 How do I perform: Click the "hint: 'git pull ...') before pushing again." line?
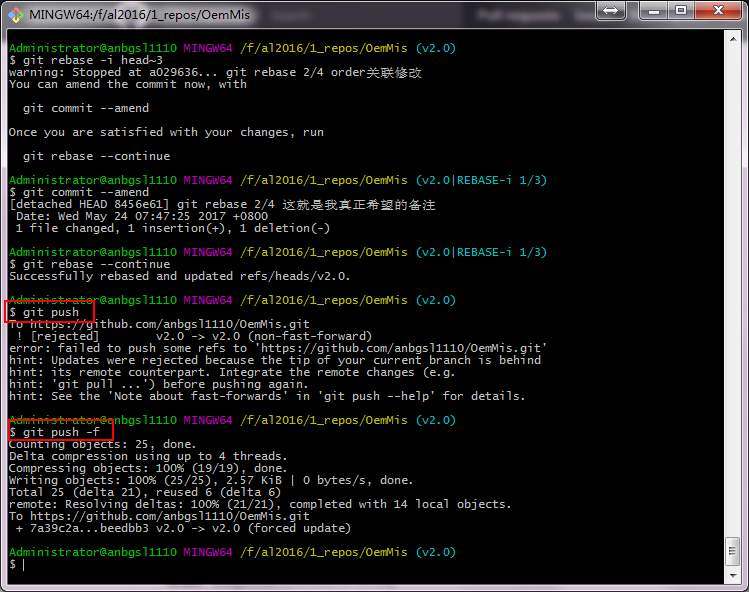coord(159,384)
